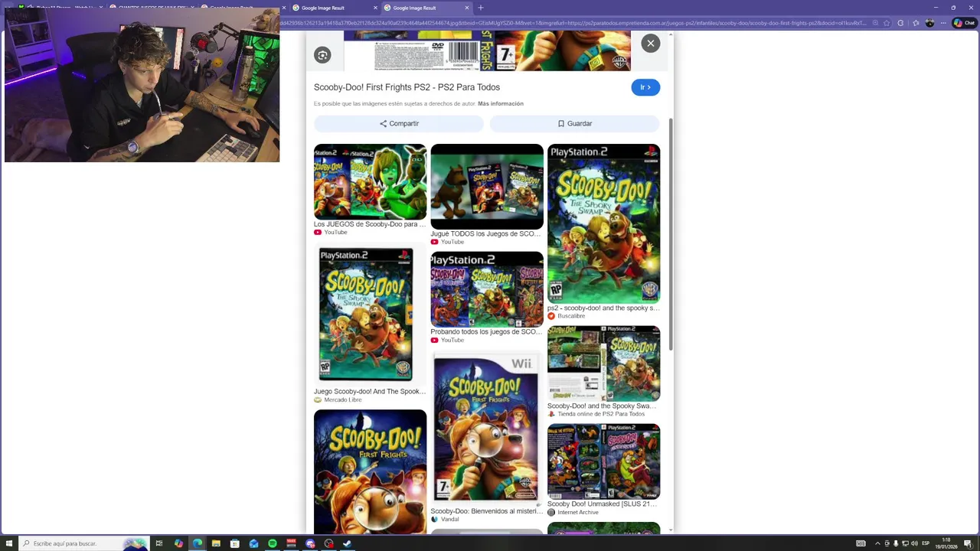Open the browser profile avatar
Viewport: 980px width, 551px height.
928,23
